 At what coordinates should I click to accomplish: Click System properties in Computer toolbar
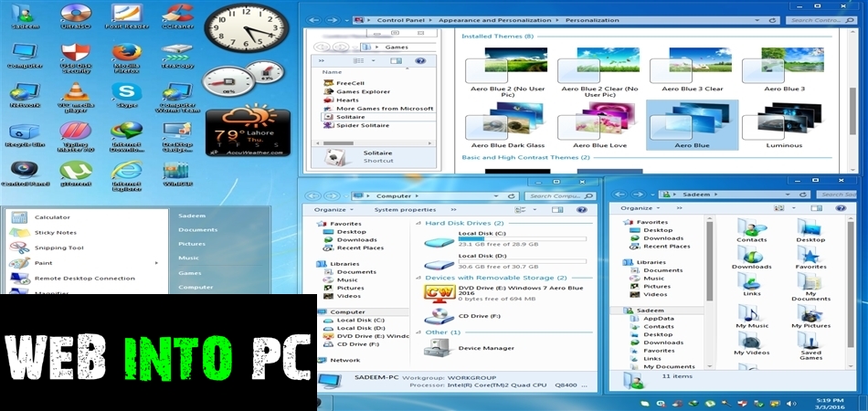[x=405, y=210]
